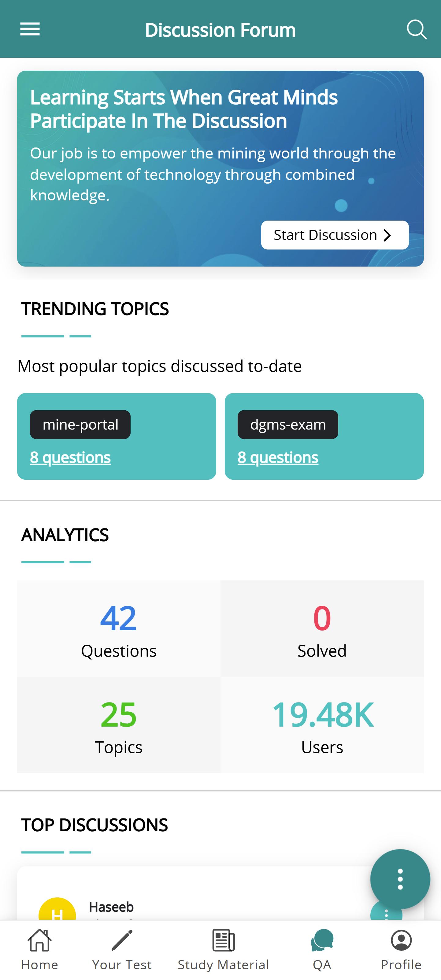Open the Study Material document icon
441x980 pixels.
point(223,940)
